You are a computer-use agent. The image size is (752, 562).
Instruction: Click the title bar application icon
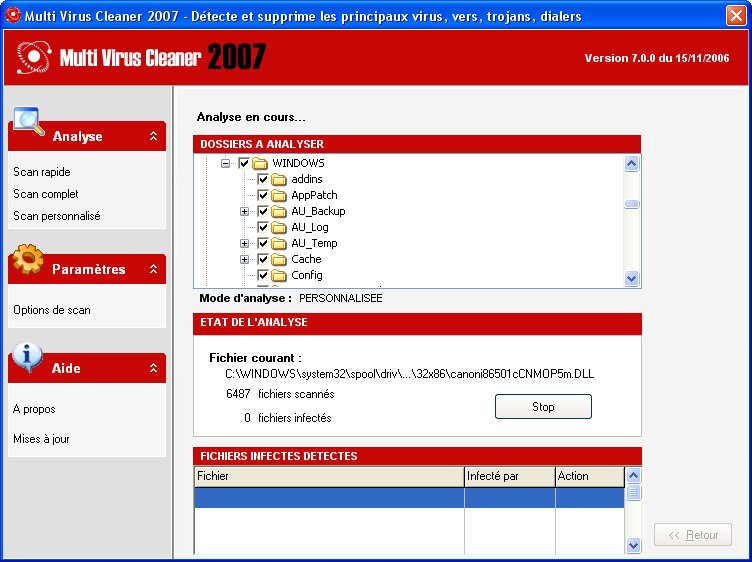click(x=12, y=15)
